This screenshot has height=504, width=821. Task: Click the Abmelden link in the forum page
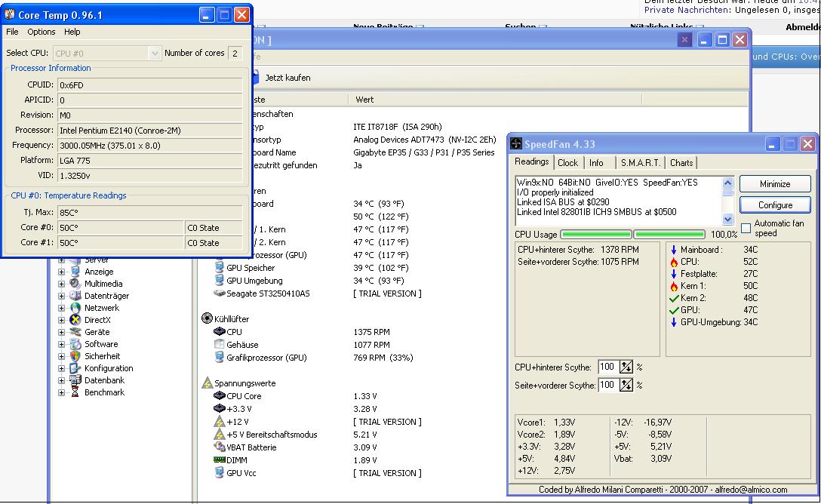point(803,27)
